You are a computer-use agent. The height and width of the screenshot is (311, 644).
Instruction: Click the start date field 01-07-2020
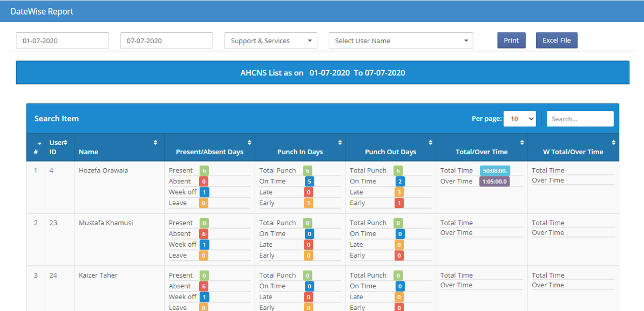(63, 41)
